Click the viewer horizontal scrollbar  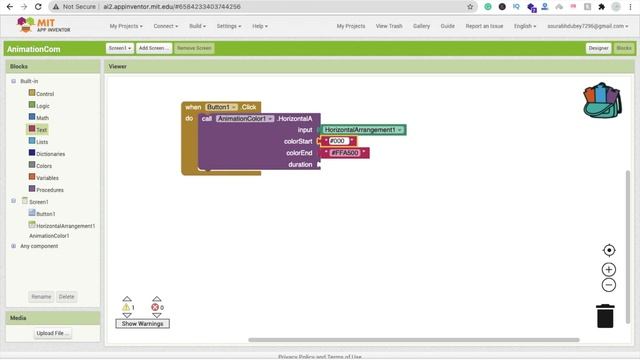(x=413, y=340)
